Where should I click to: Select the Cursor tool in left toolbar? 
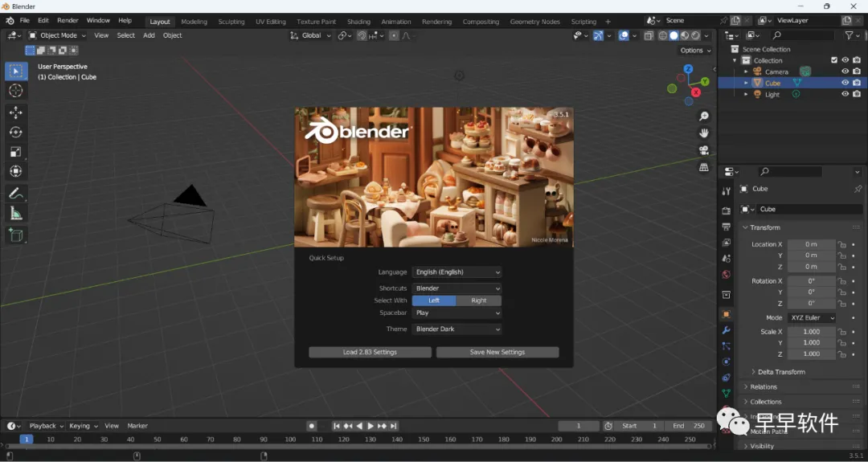[16, 91]
